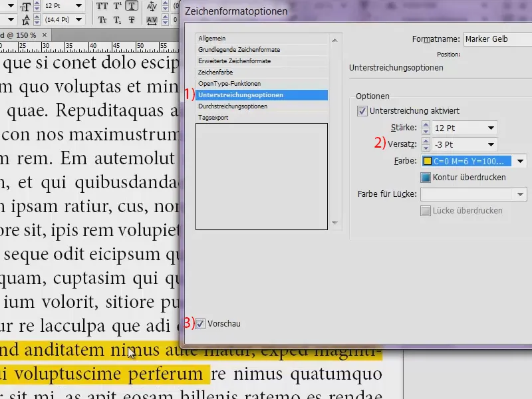Open the Versatz -3 Pt dropdown
532x399 pixels.
pos(491,144)
